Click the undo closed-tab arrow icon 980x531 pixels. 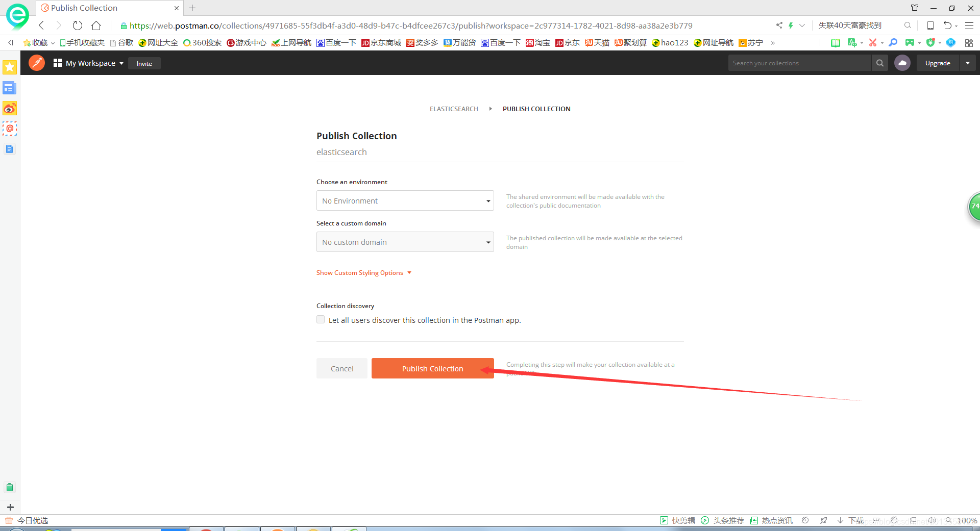[x=947, y=26]
